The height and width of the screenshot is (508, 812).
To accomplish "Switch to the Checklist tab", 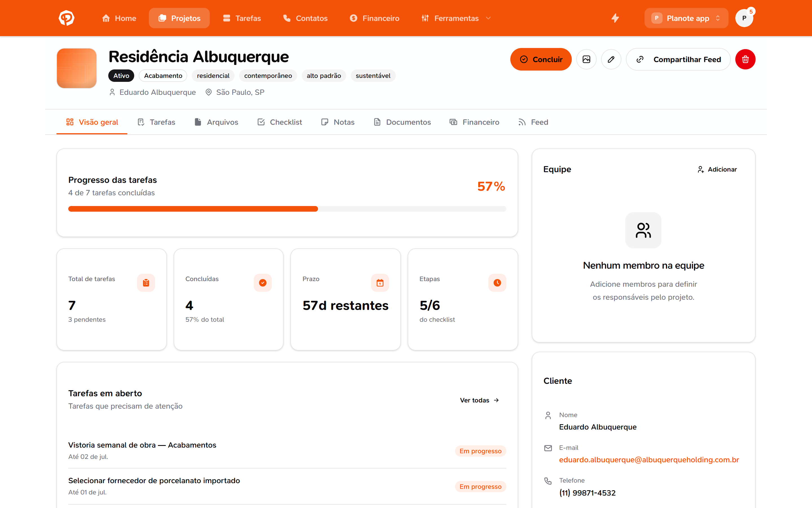I will 280,122.
